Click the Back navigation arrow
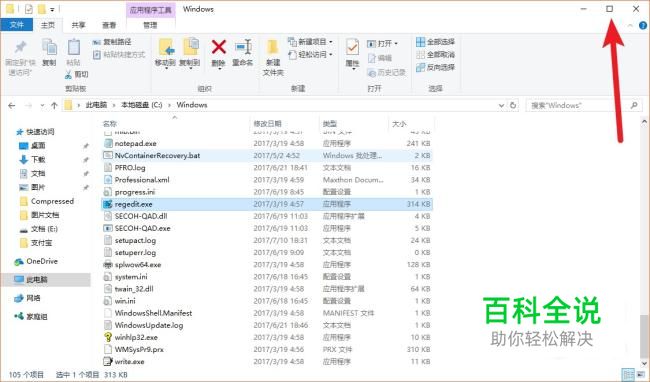Viewport: 650px width, 382px height. pos(12,106)
